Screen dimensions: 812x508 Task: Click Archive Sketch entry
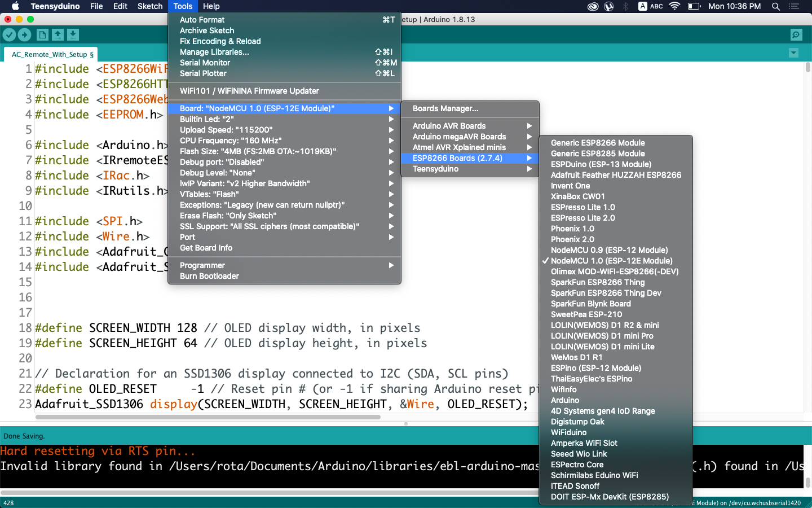(x=284, y=30)
